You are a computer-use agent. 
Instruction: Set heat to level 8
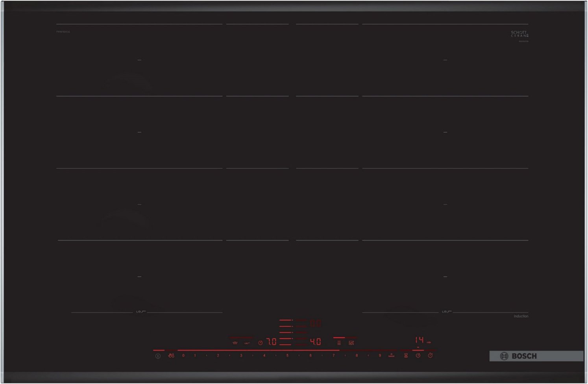tap(357, 356)
